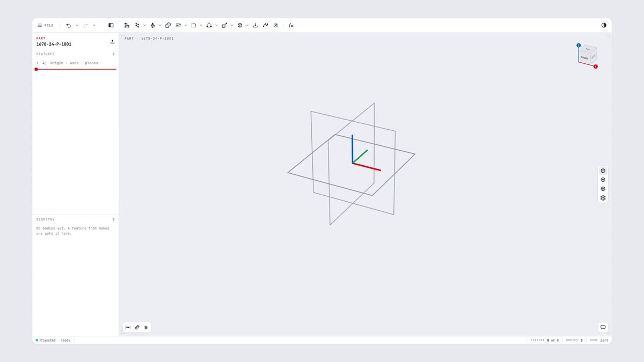Click the ClassCAD · ready status
The image size is (644, 362).
click(53, 340)
